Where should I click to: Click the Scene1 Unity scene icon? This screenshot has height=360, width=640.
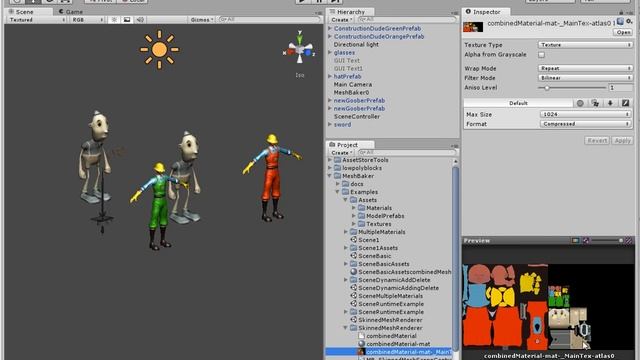(x=354, y=240)
